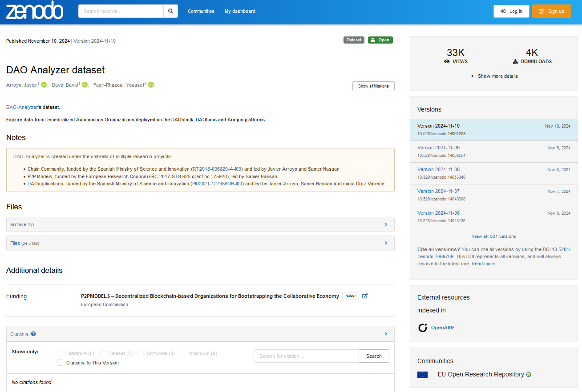The image size is (582, 392).
Task: Open the DAO-Analyzer link in description
Action: click(x=22, y=107)
